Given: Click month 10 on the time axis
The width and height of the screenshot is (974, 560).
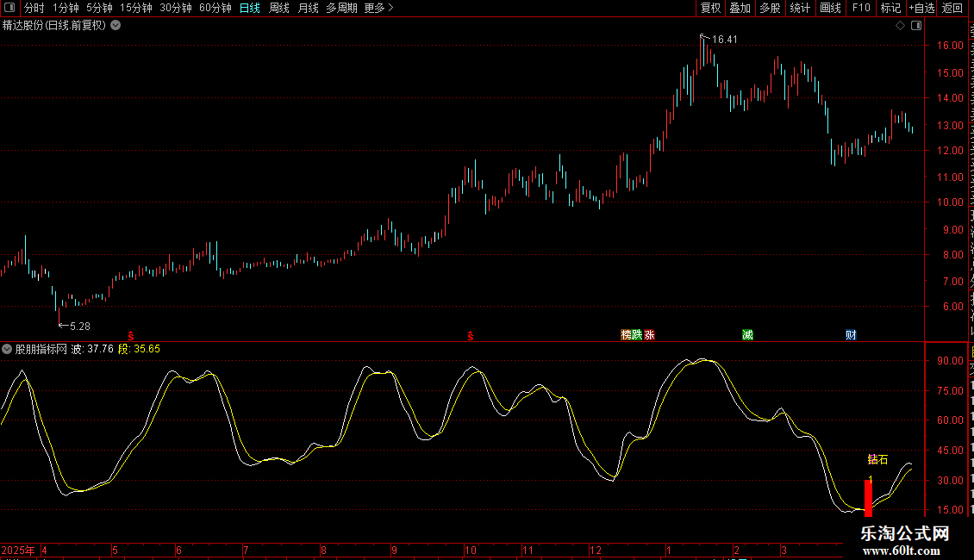Looking at the screenshot, I should click(471, 550).
